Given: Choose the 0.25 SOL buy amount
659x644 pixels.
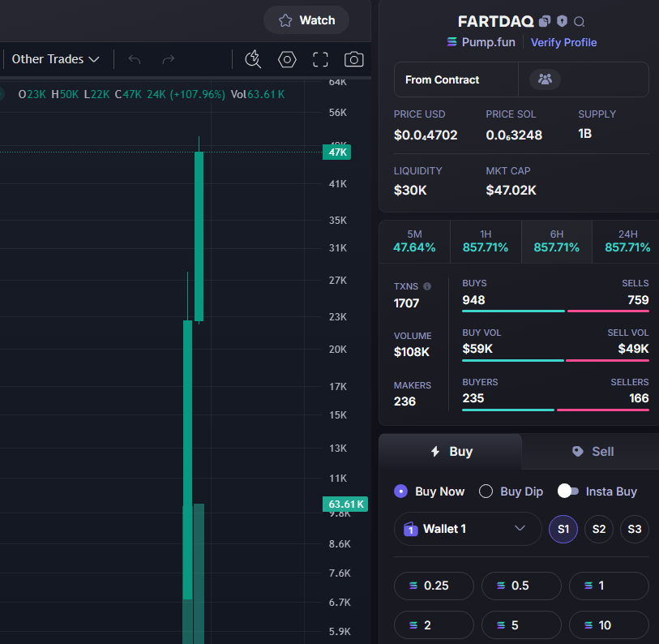Looking at the screenshot, I should click(x=434, y=586).
